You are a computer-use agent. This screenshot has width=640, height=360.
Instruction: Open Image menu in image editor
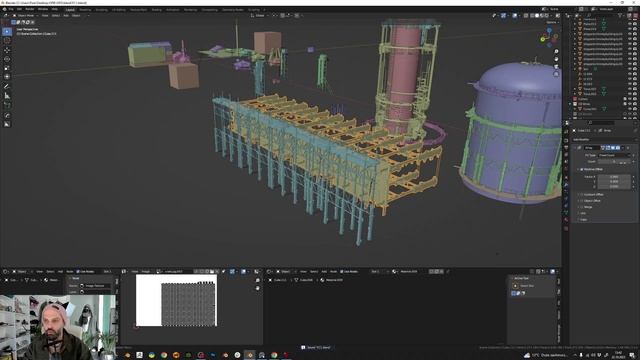pos(146,271)
